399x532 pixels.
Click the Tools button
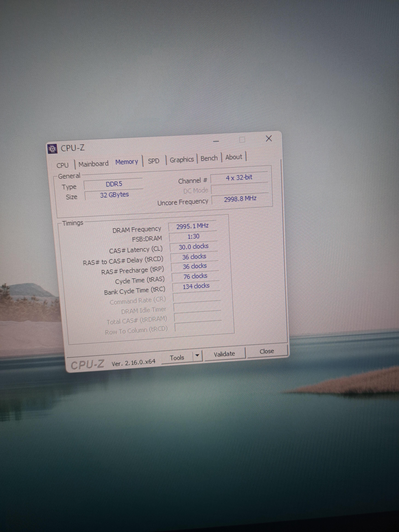(x=177, y=358)
